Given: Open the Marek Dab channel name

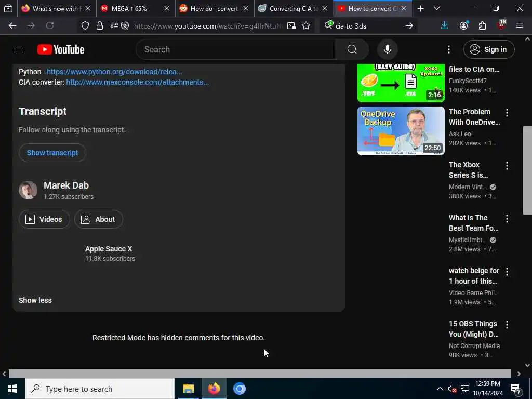Looking at the screenshot, I should click(x=66, y=185).
